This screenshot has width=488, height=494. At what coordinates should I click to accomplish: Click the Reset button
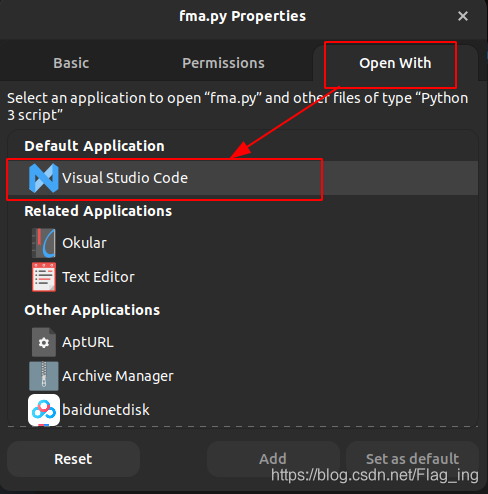tap(73, 459)
